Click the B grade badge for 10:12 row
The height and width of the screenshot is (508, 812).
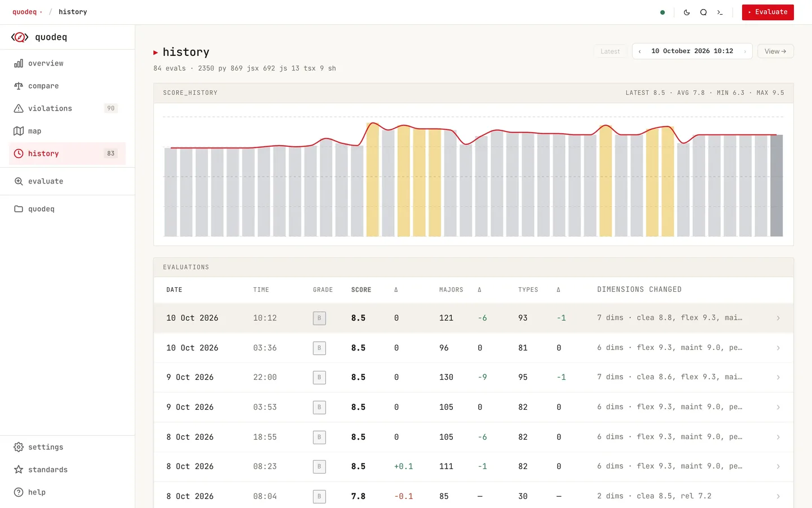319,318
